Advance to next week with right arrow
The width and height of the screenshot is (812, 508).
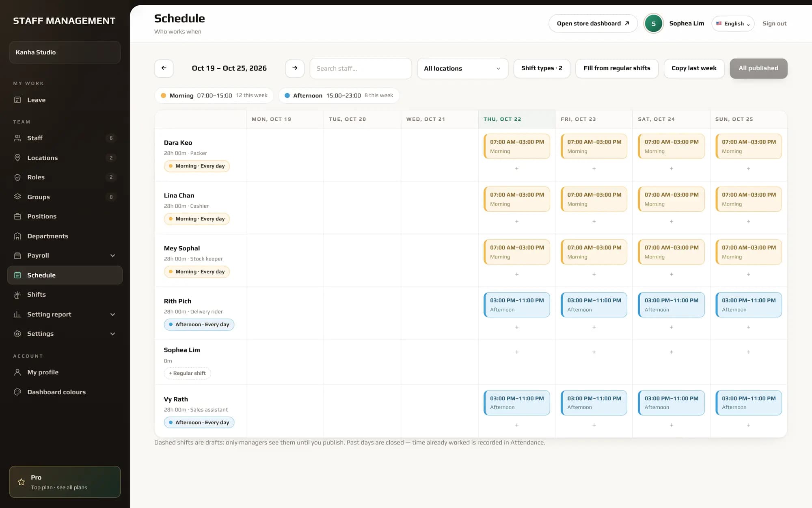click(x=295, y=68)
